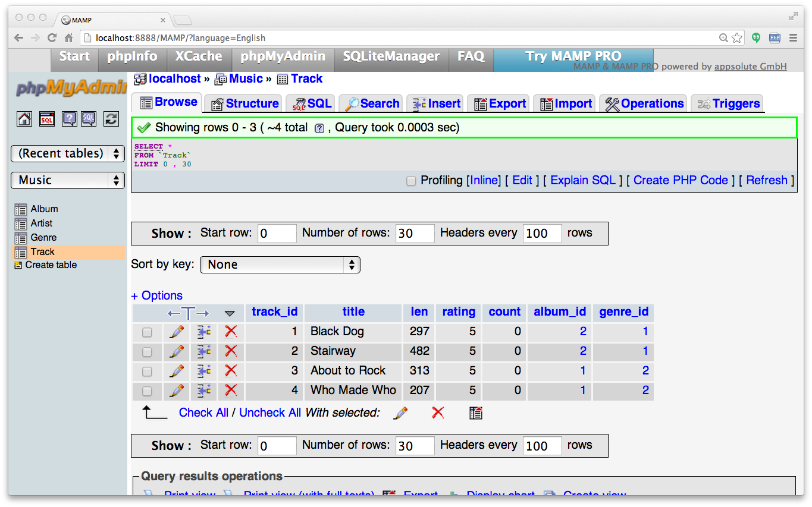Click the upper Number of rows field
The height and width of the screenshot is (507, 812).
click(x=415, y=234)
